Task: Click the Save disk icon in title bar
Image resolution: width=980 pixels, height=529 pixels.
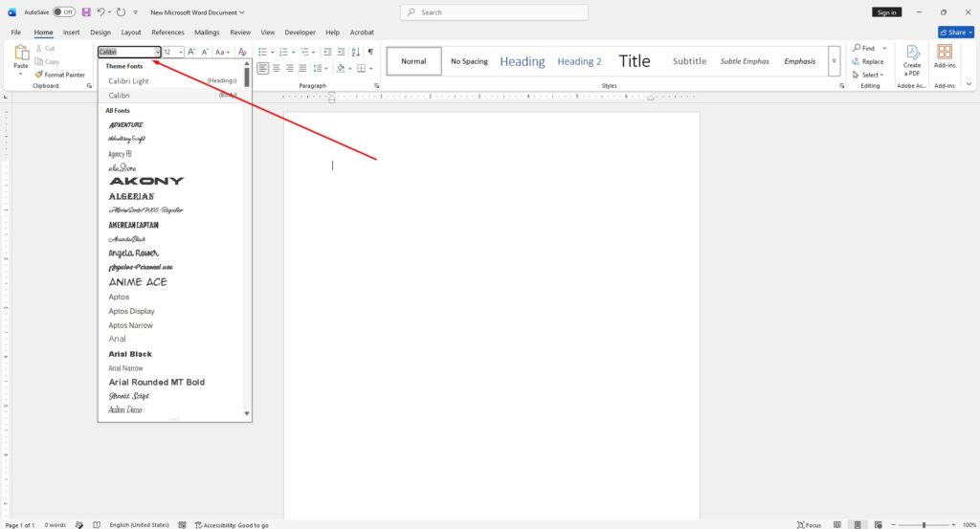Action: 86,12
